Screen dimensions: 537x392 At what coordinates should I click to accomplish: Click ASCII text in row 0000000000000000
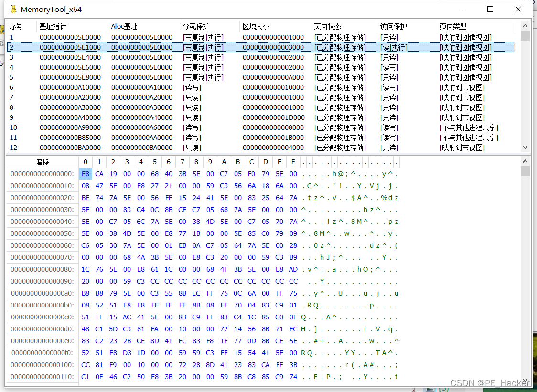tap(350, 174)
